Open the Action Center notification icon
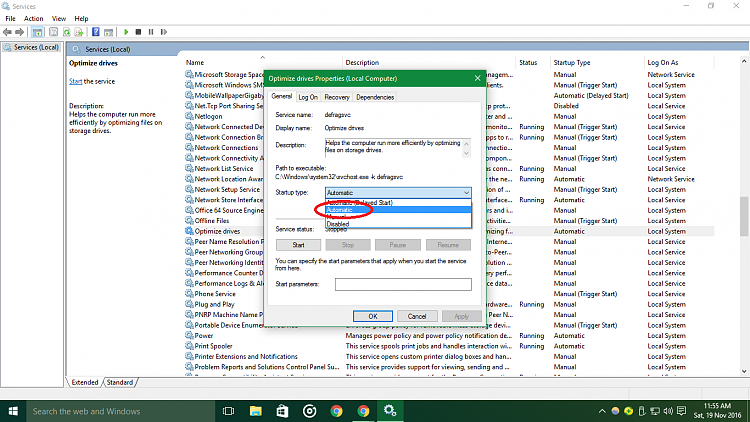750x422 pixels. (x=682, y=411)
